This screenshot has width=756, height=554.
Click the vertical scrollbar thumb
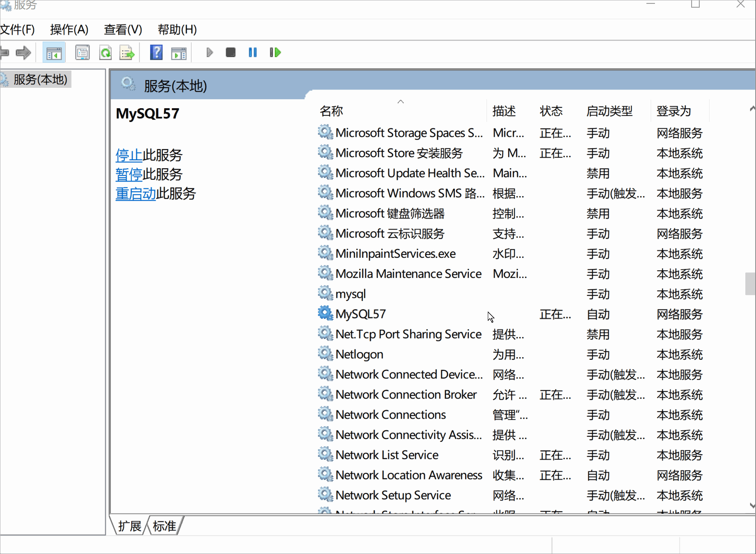point(750,283)
